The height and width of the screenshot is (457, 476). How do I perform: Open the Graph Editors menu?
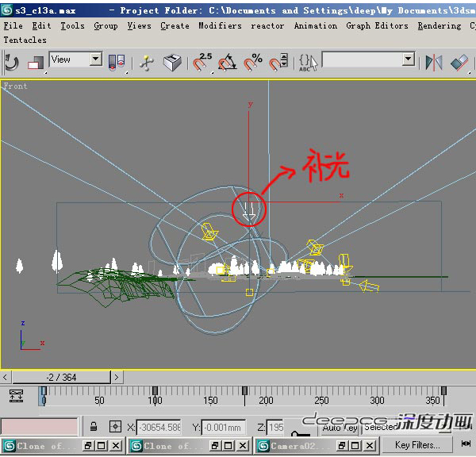point(377,26)
